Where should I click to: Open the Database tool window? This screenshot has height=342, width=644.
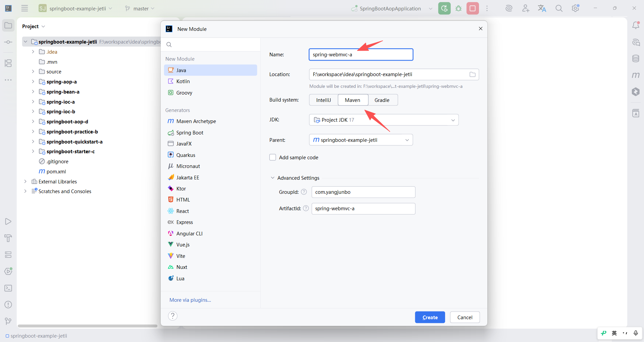click(636, 59)
